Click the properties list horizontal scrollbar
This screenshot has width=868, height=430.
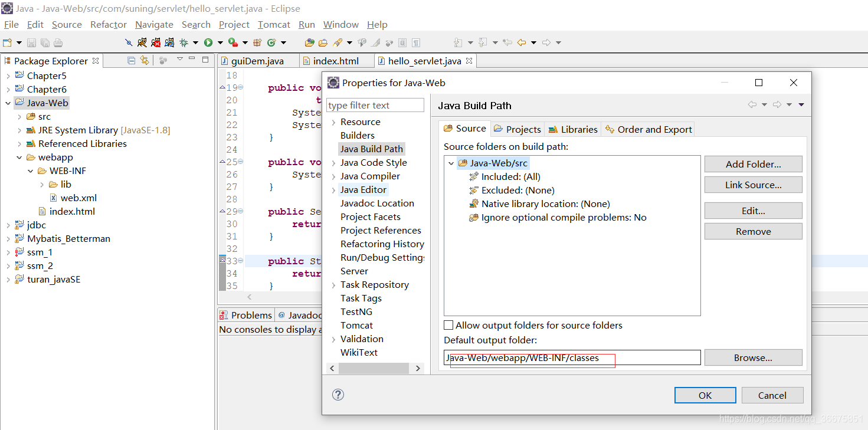(374, 368)
